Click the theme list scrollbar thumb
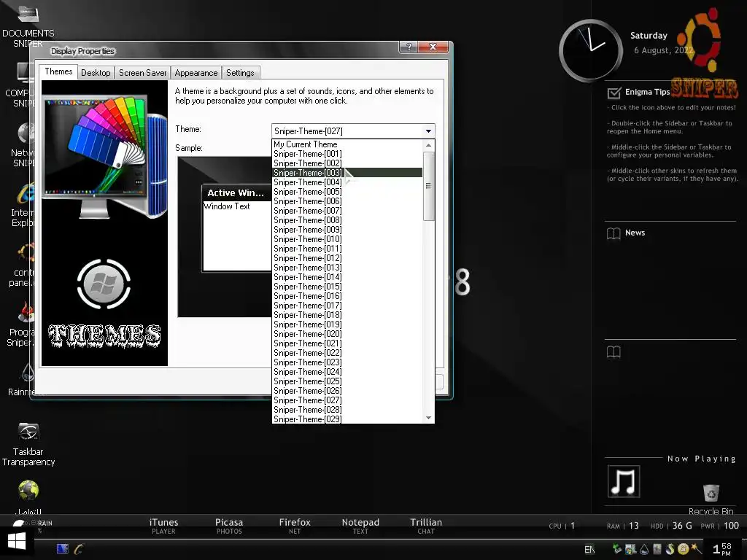The height and width of the screenshot is (560, 747). tap(428, 186)
